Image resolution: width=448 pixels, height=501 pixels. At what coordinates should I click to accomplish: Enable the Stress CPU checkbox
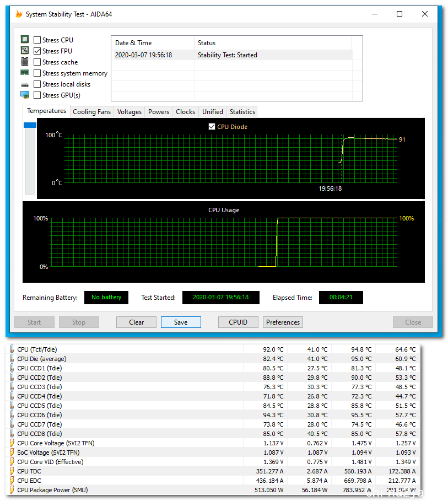tap(37, 40)
